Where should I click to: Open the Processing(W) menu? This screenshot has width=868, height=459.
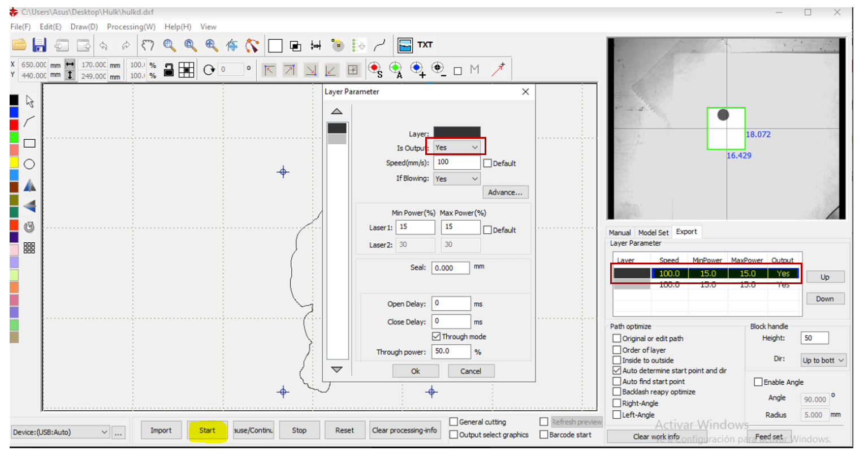pos(131,27)
